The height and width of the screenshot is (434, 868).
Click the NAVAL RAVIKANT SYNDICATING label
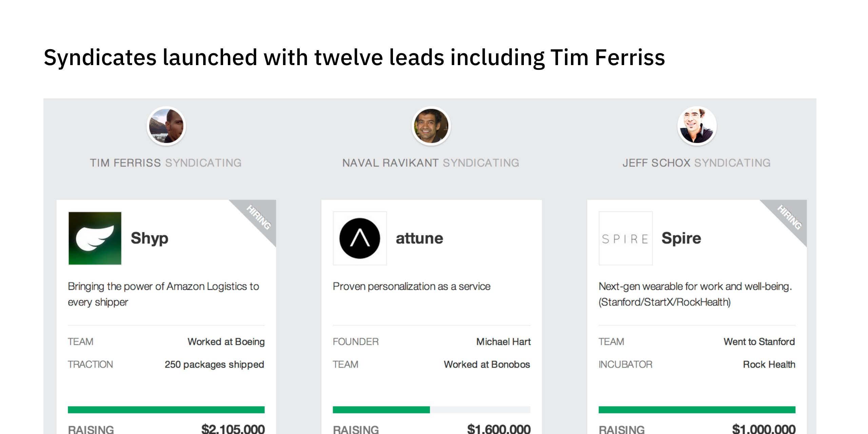click(x=431, y=162)
